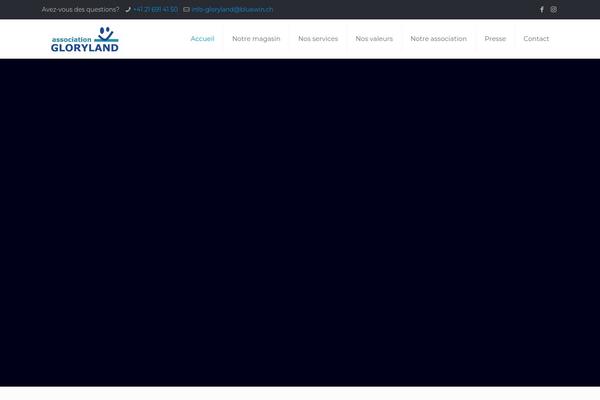Open the Instagram icon in the top bar

tap(554, 10)
